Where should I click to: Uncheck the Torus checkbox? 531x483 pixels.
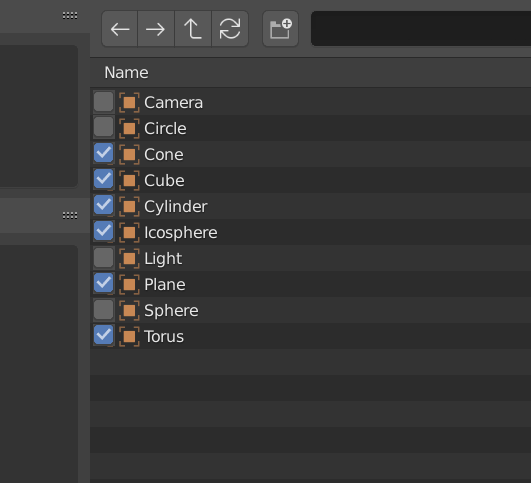tap(104, 335)
